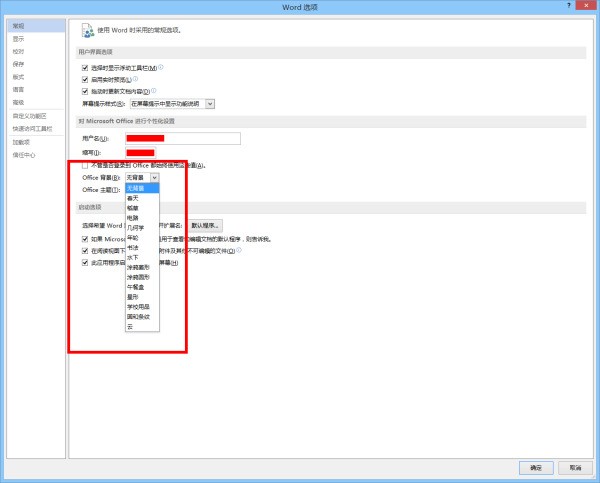Select 水下 background option
The image size is (600, 483).
[142, 258]
